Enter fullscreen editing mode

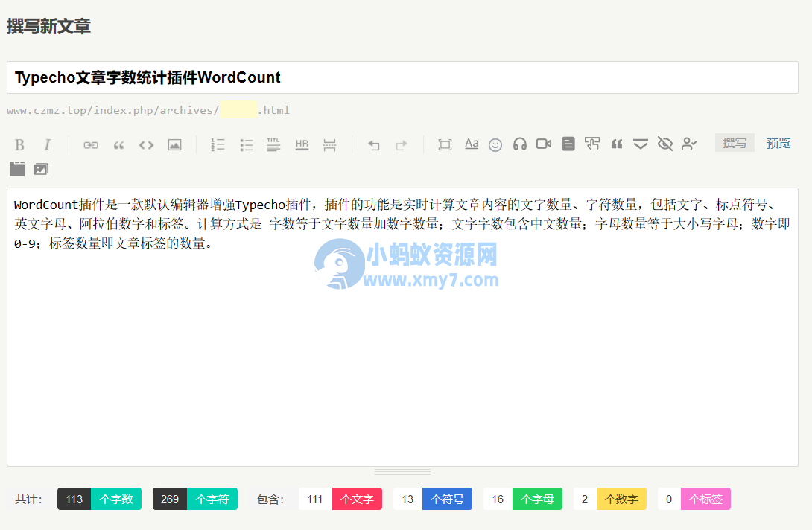tap(445, 145)
